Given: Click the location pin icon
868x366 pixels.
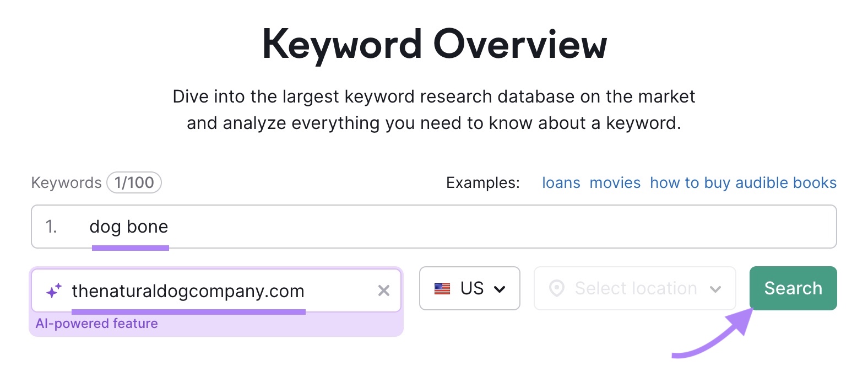Looking at the screenshot, I should pyautogui.click(x=558, y=288).
